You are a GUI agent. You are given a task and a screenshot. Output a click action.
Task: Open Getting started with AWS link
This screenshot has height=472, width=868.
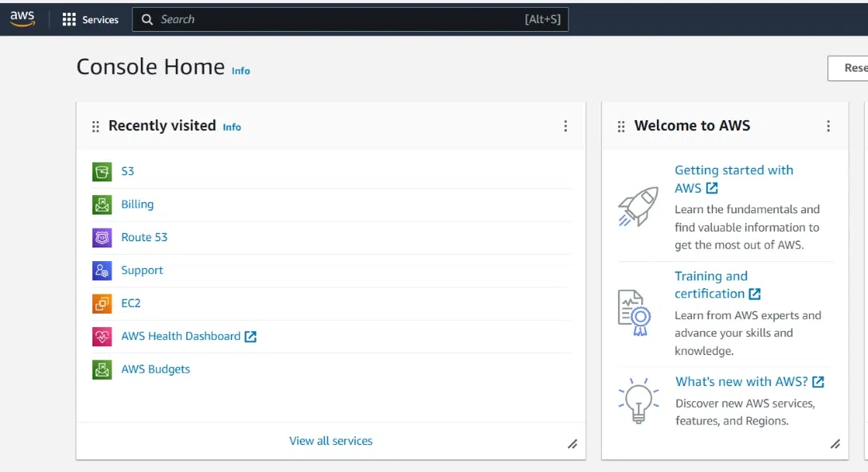pyautogui.click(x=733, y=170)
